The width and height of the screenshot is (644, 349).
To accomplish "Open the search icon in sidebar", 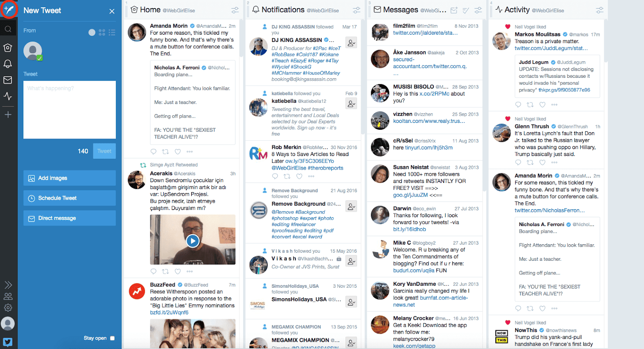I will click(8, 29).
